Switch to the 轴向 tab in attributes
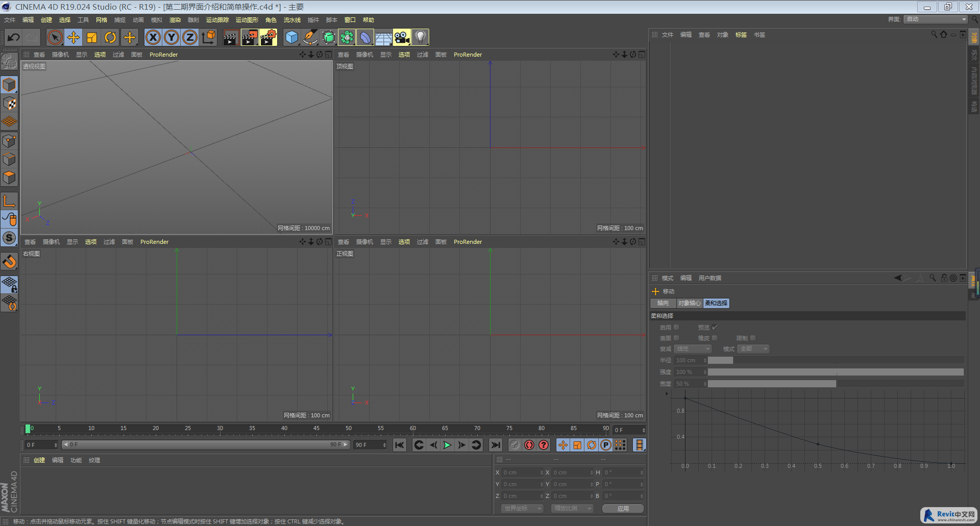Image resolution: width=980 pixels, height=526 pixels. point(663,303)
